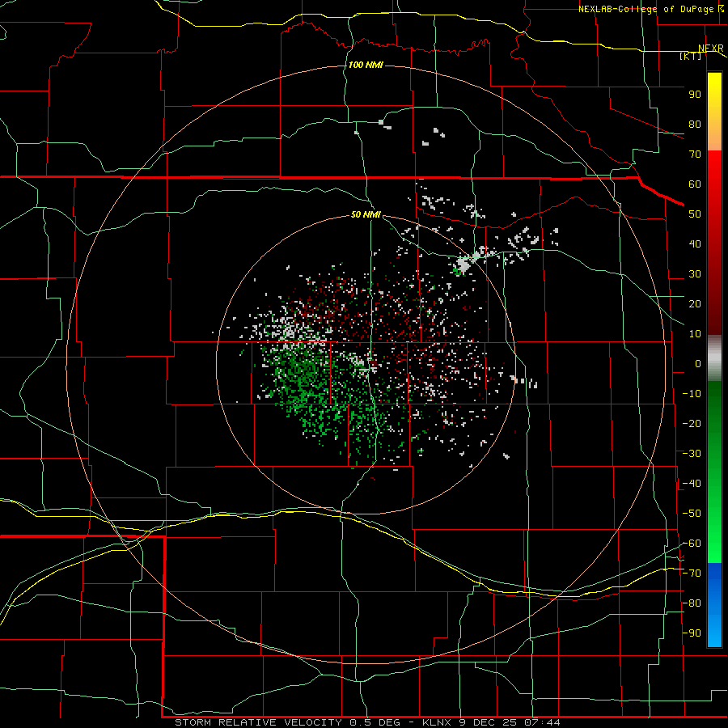Screen dimensions: 728x728
Task: Click the "-50" scale value
Action: (x=692, y=514)
